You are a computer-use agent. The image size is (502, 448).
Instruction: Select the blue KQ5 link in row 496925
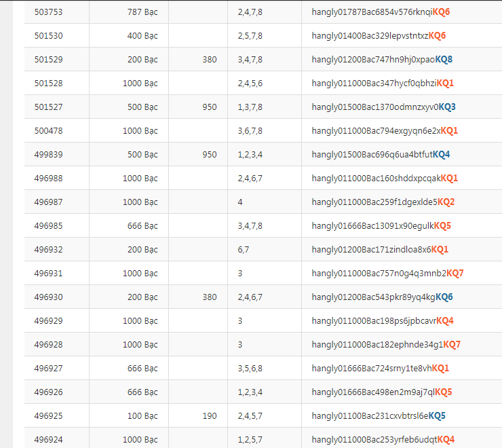pos(437,416)
